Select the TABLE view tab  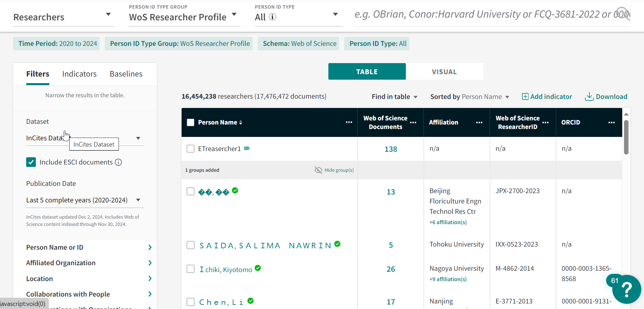click(x=367, y=71)
